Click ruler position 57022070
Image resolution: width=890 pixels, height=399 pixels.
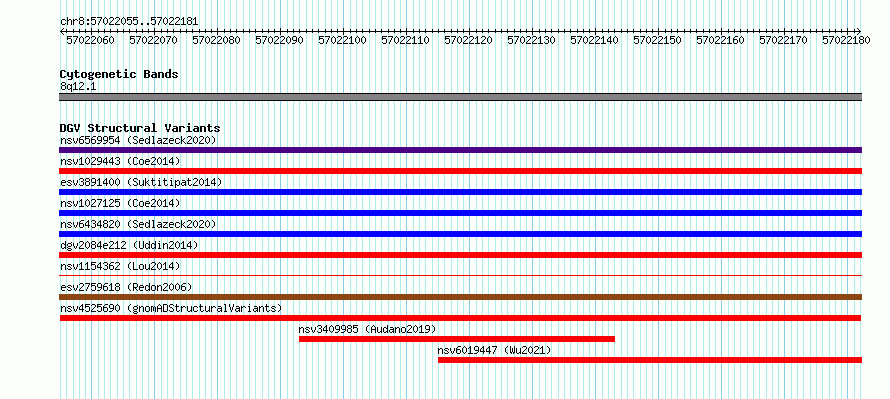click(153, 40)
